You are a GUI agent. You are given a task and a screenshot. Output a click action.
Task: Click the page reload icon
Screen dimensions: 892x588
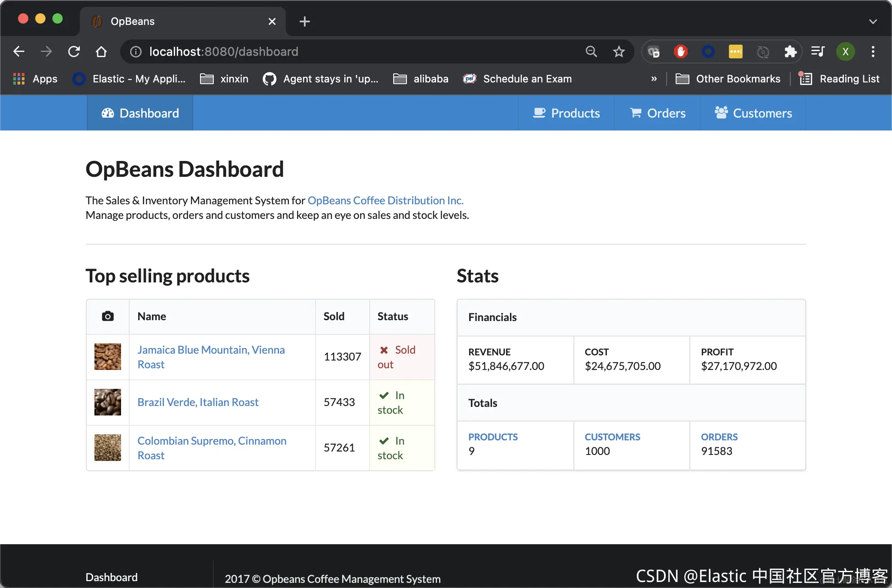74,52
